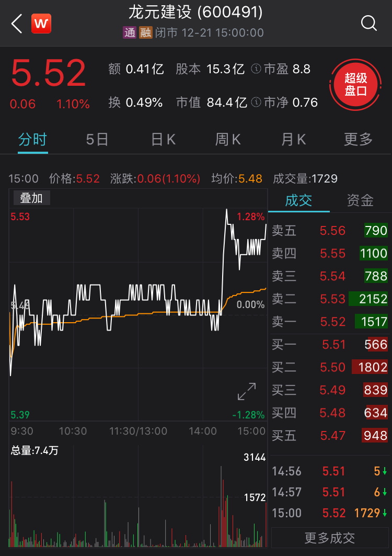Tap the white intraday price line chart

(x=138, y=292)
